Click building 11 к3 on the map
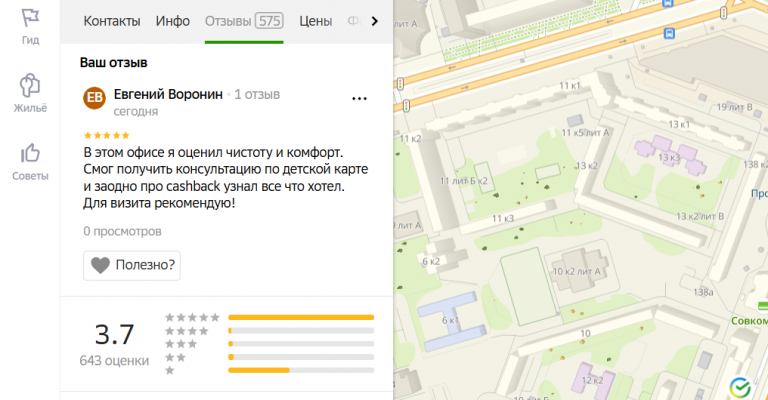 (x=503, y=219)
